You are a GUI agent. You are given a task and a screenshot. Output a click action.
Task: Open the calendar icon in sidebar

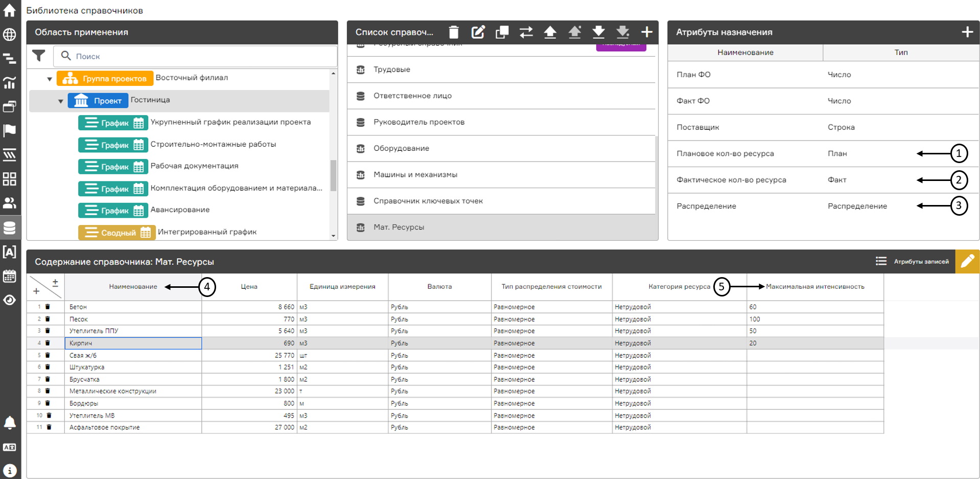pos(10,276)
